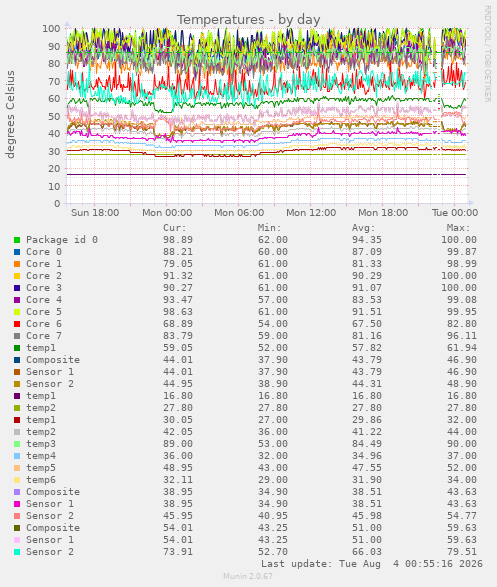Click the Core 5 current value 98.63
The image size is (497, 587).
(178, 311)
